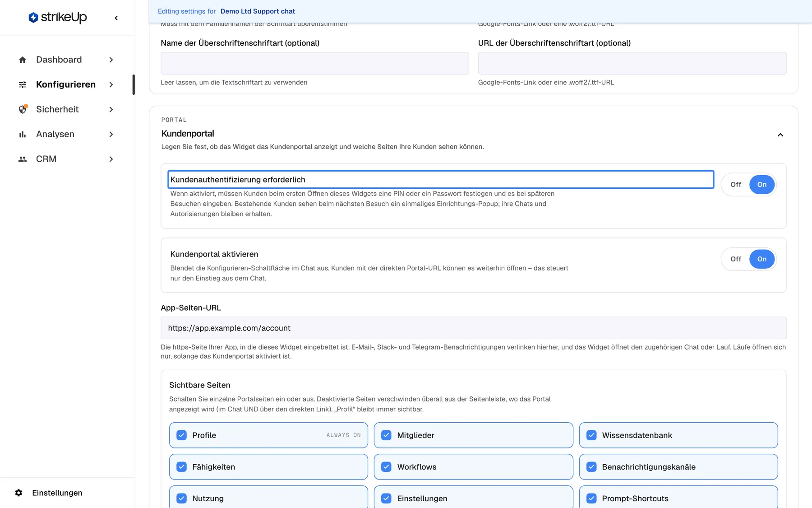
Task: Uncheck the Nutzung page
Action: 181,499
